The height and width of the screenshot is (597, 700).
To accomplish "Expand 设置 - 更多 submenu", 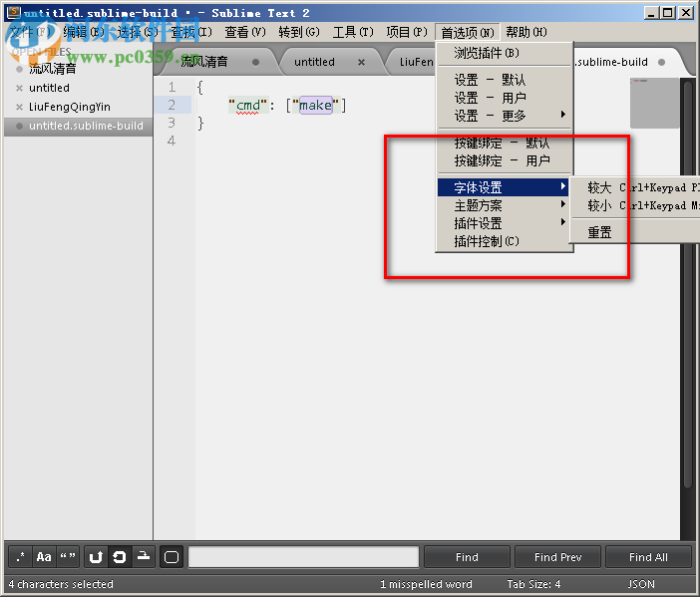I will pos(504,116).
